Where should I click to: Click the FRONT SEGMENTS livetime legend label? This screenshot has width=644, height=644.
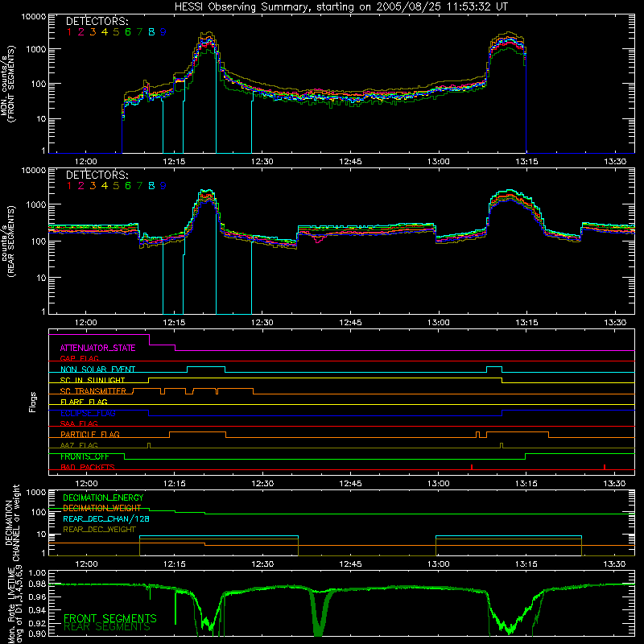110,618
